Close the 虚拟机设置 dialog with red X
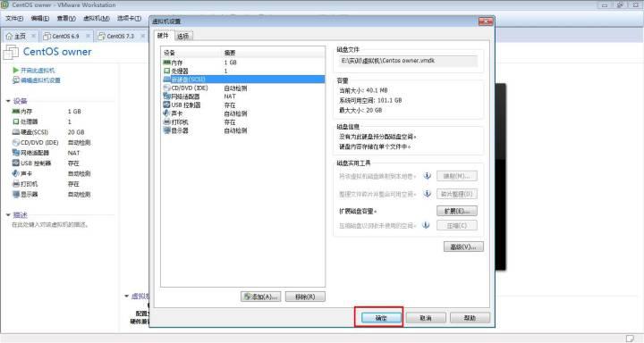 pos(486,21)
